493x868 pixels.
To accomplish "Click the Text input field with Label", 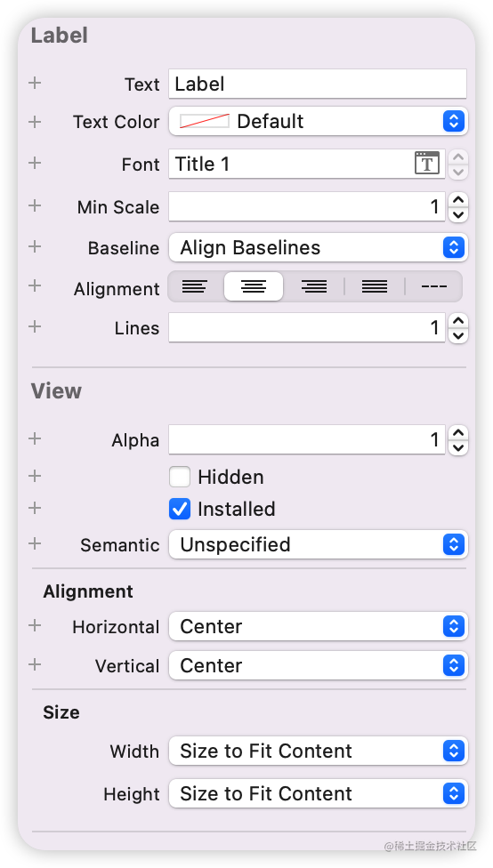I will pos(318,84).
